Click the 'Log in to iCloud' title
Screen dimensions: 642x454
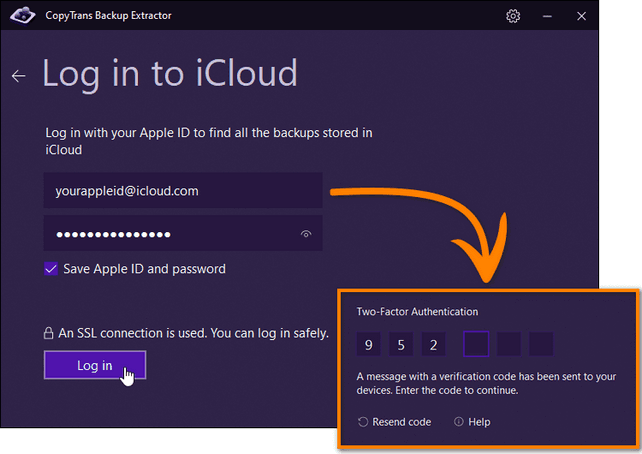(x=170, y=74)
